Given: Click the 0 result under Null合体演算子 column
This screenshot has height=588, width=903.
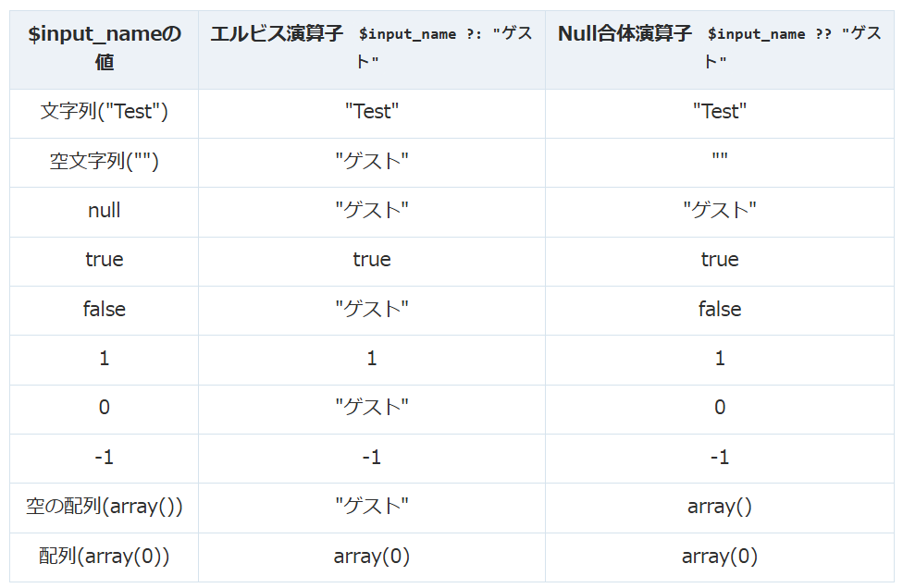Looking at the screenshot, I should [720, 408].
